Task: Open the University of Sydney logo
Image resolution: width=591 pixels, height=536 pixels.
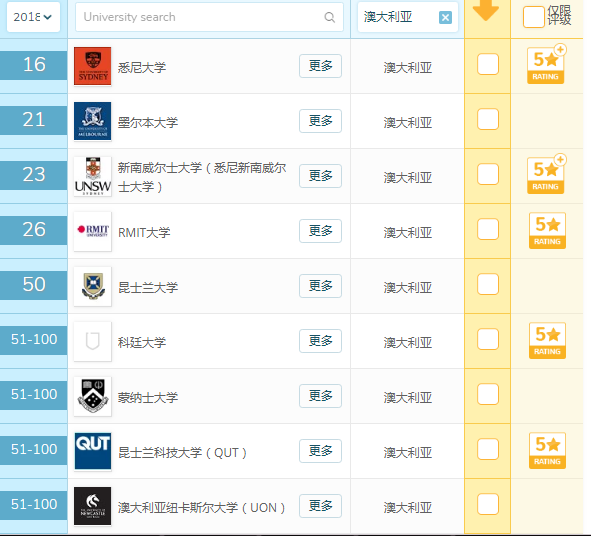Action: [93, 66]
